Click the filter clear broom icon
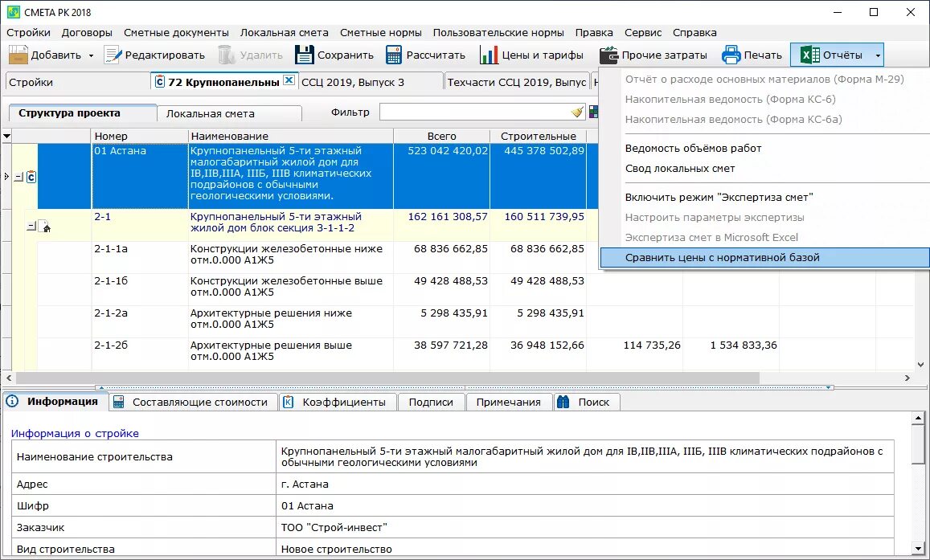The width and height of the screenshot is (930, 560). 577,112
